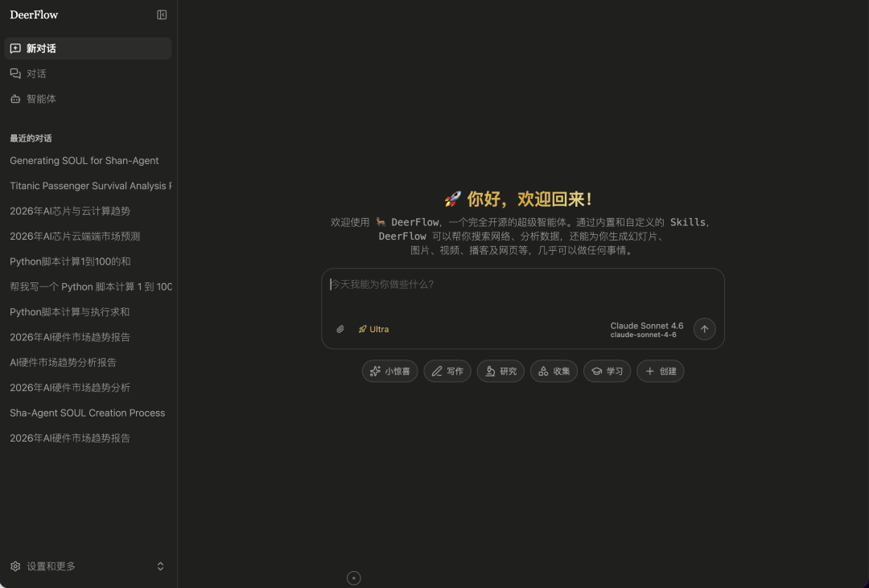The height and width of the screenshot is (588, 869).
Task: Open the Titanic Passenger Survival Analysis conversation
Action: pyautogui.click(x=89, y=186)
